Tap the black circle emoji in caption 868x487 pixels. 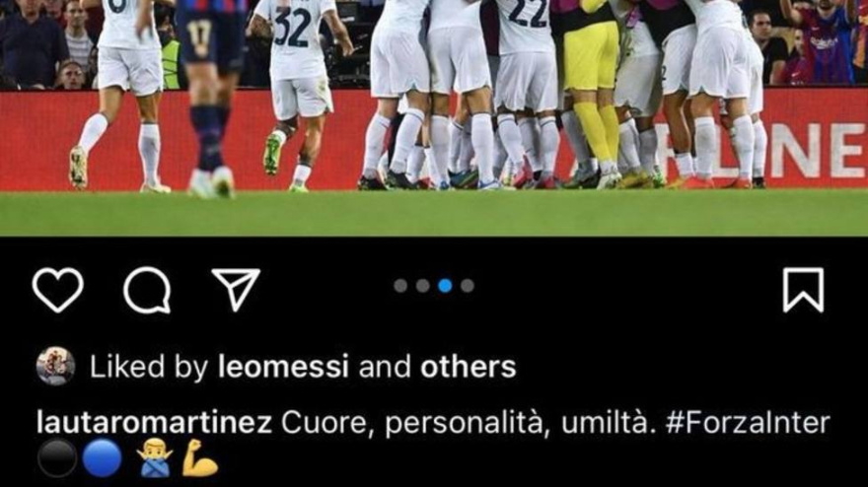pyautogui.click(x=57, y=458)
